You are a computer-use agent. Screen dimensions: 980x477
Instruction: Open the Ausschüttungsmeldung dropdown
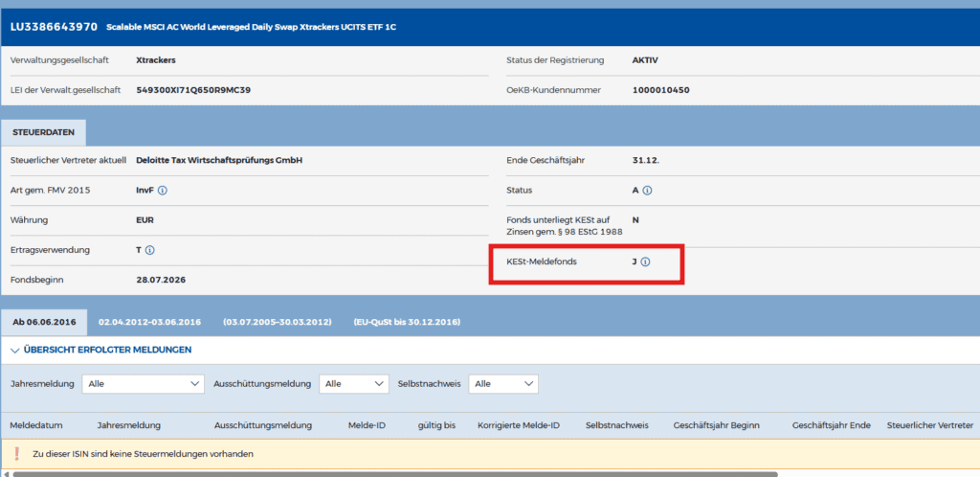(354, 384)
